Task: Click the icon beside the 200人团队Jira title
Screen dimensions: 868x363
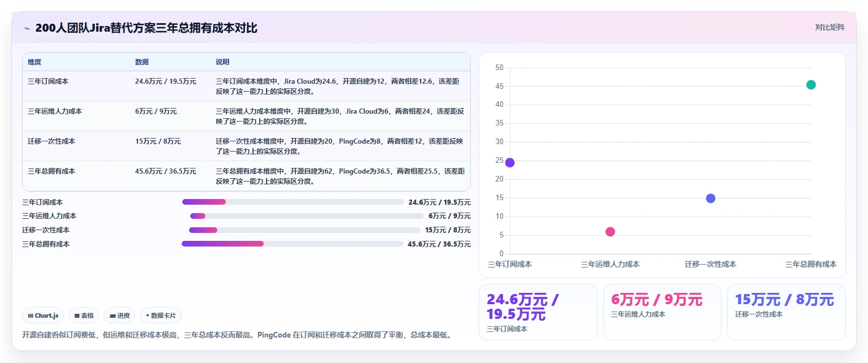Action: (27, 28)
